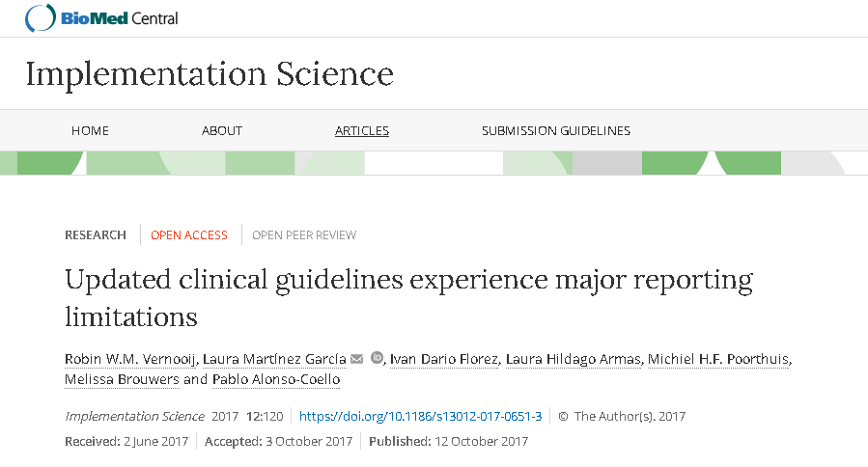Go to the ABOUT menu item
Image resolution: width=868 pixels, height=467 pixels.
pyautogui.click(x=222, y=131)
